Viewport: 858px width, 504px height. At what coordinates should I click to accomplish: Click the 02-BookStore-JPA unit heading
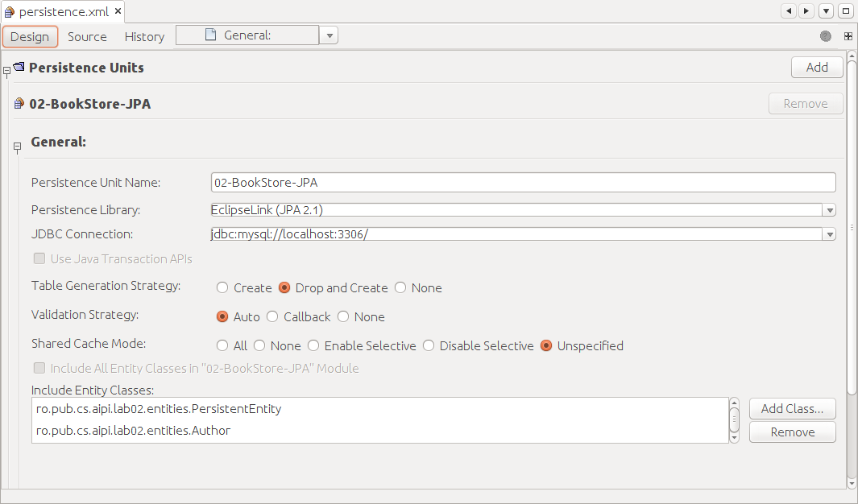click(x=89, y=103)
